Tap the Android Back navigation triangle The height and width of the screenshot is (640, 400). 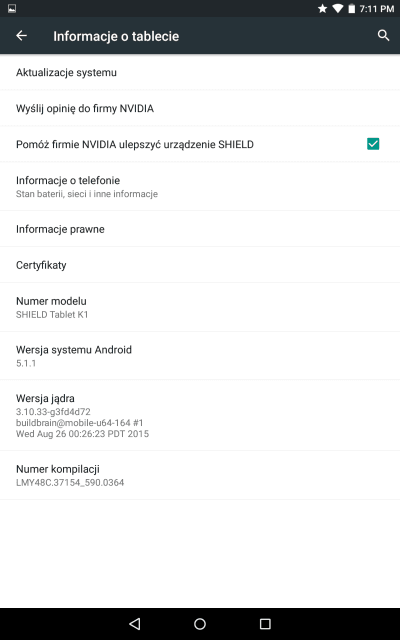point(134,624)
